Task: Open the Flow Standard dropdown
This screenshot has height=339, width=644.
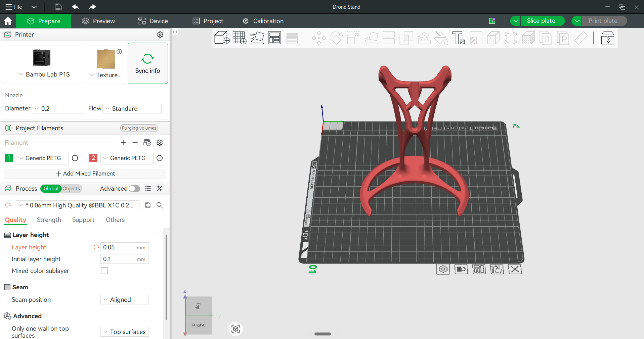Action: click(x=132, y=108)
